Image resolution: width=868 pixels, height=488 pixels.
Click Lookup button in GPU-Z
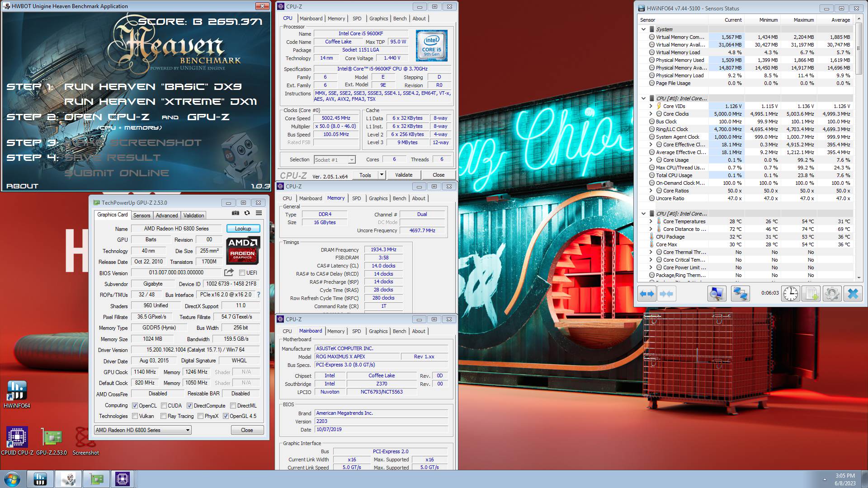click(243, 229)
